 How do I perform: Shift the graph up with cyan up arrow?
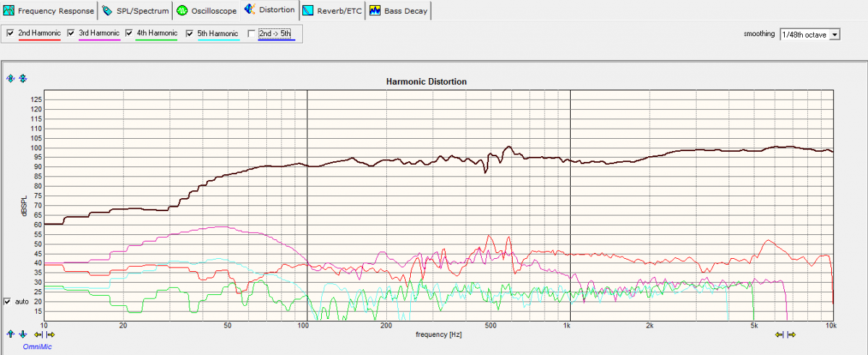10,334
